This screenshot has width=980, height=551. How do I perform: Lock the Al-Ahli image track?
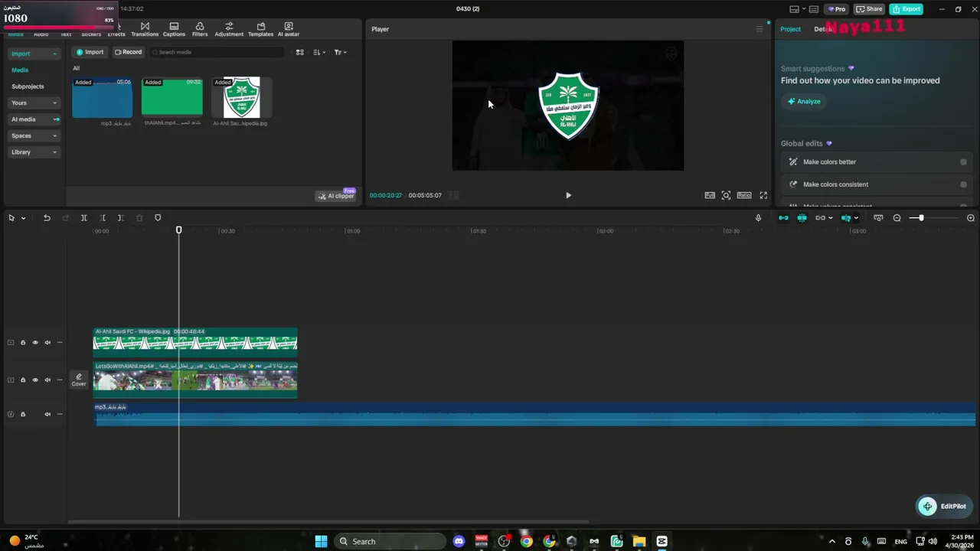click(x=23, y=343)
